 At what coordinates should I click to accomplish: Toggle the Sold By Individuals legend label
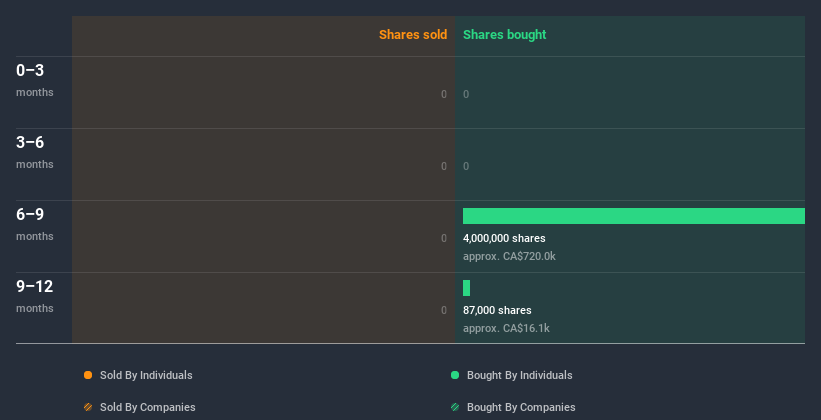(x=146, y=375)
